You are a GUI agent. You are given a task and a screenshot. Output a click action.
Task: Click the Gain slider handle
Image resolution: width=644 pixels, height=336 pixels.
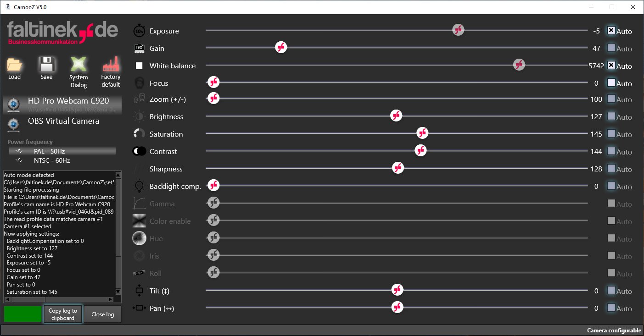click(x=281, y=48)
